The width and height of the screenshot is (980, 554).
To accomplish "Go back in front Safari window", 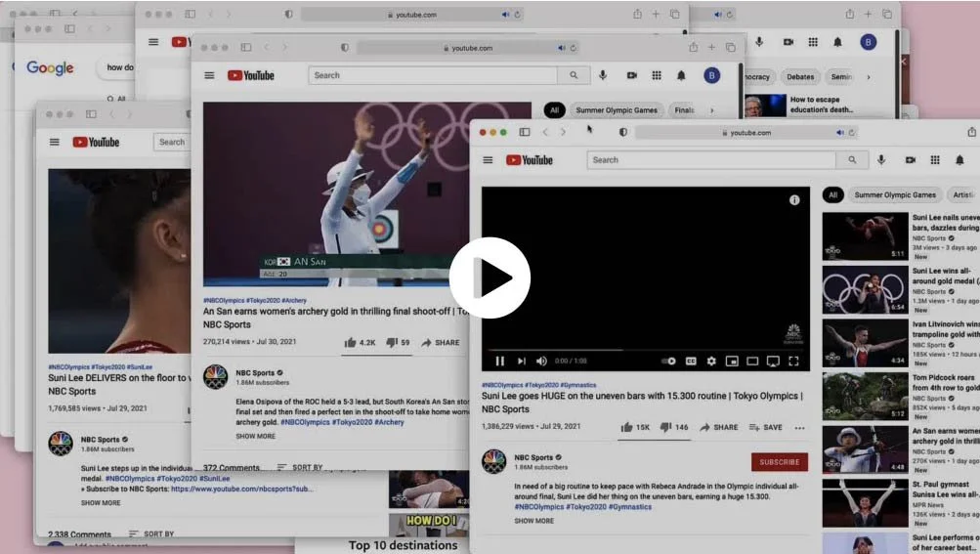I will pos(545,132).
